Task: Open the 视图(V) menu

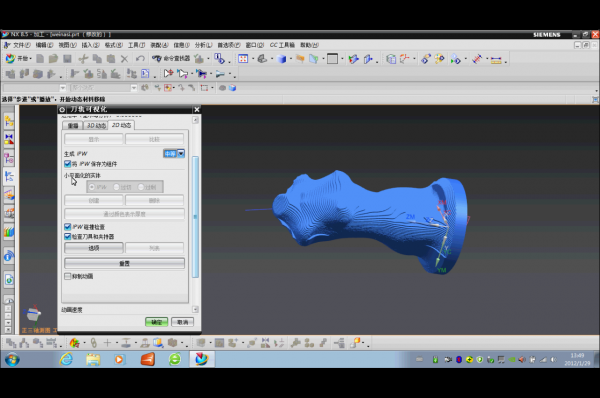Action: pyautogui.click(x=67, y=45)
